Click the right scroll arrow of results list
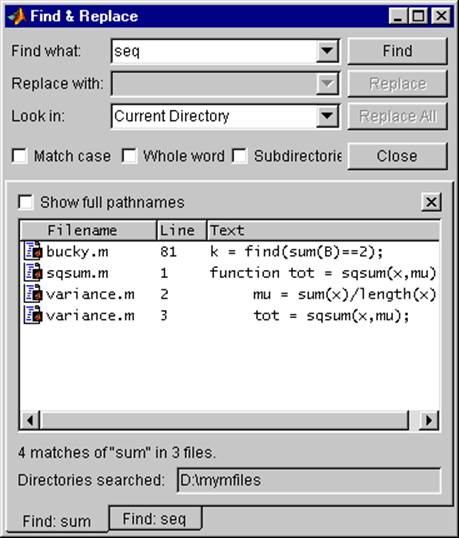 [429, 420]
